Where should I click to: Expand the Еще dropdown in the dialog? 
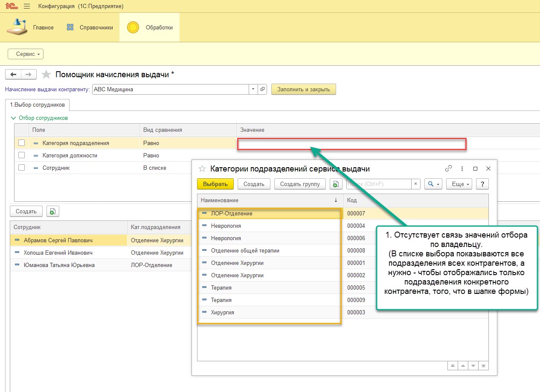[x=459, y=184]
